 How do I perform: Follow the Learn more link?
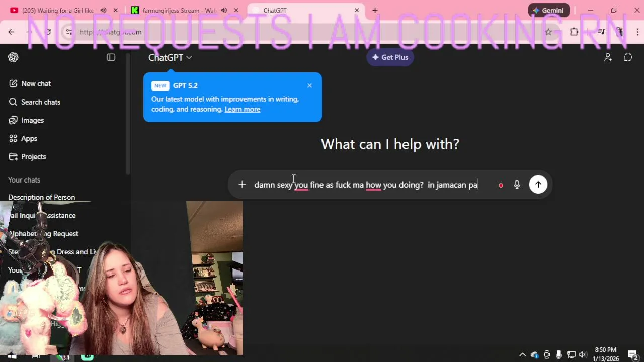point(242,109)
